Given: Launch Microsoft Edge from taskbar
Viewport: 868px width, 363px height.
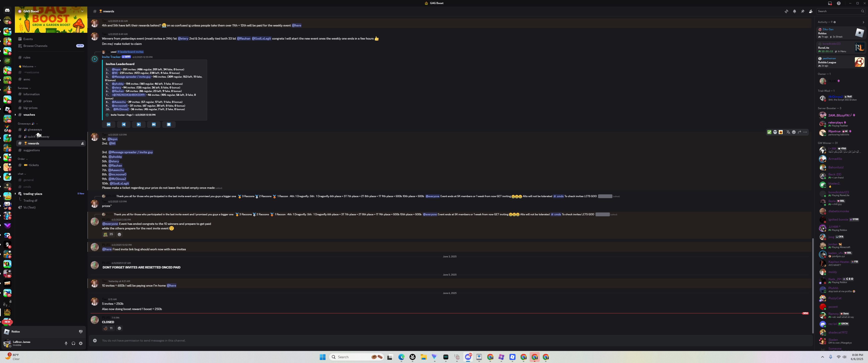Looking at the screenshot, I should pyautogui.click(x=401, y=357).
